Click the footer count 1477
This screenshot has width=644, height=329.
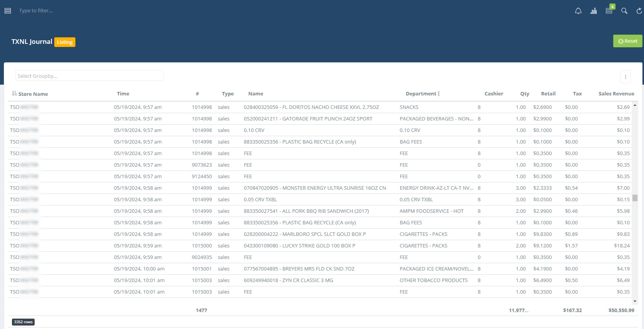click(x=201, y=310)
